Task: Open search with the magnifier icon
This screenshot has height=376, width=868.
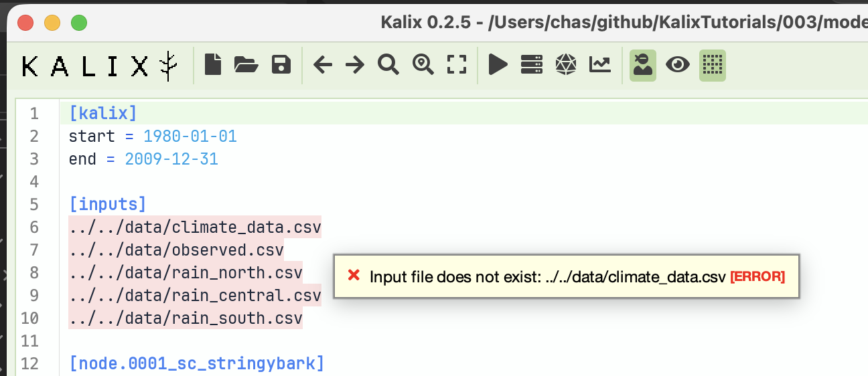Action: (388, 65)
